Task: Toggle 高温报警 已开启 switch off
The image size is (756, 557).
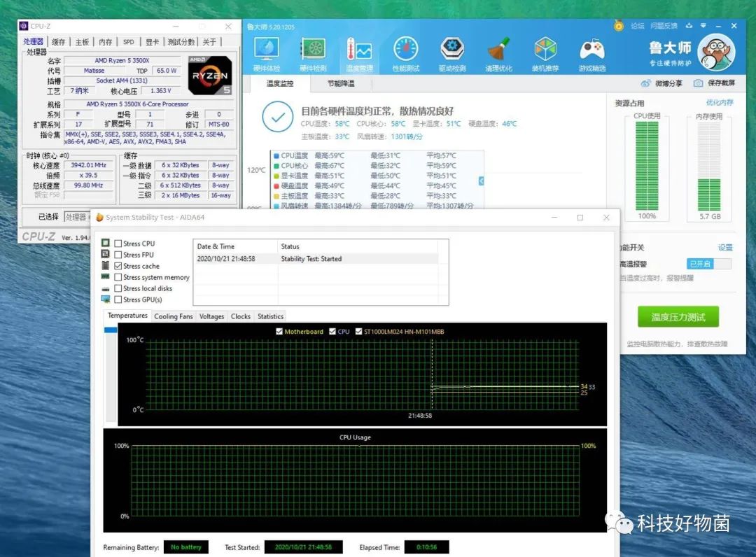Action: click(x=708, y=264)
